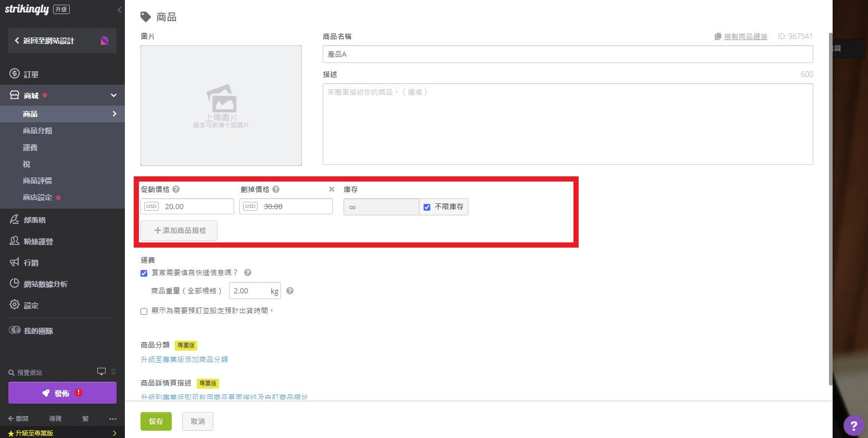The height and width of the screenshot is (438, 868).
Task: Click 添加商品規格 button
Action: click(179, 230)
